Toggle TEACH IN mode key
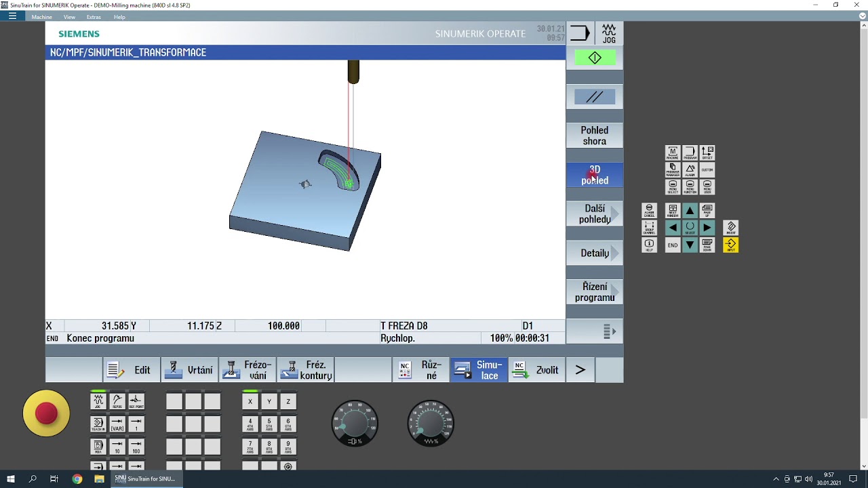 click(x=98, y=424)
